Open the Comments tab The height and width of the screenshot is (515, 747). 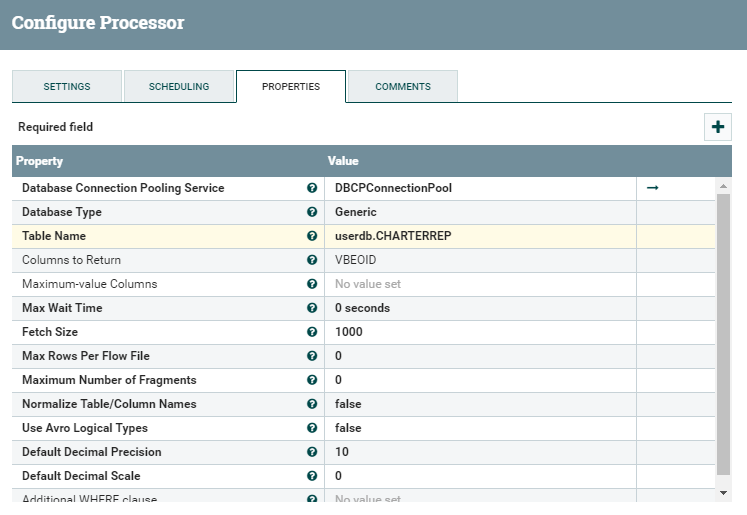[x=403, y=87]
